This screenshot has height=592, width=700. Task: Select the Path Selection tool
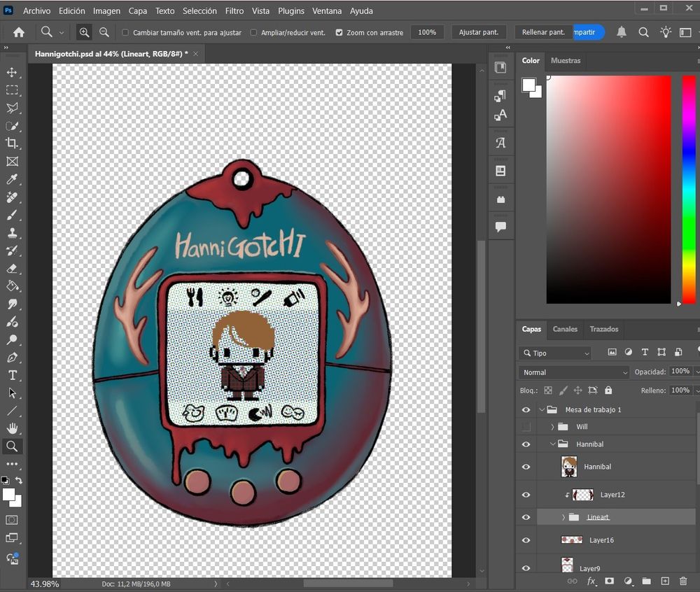[x=12, y=393]
